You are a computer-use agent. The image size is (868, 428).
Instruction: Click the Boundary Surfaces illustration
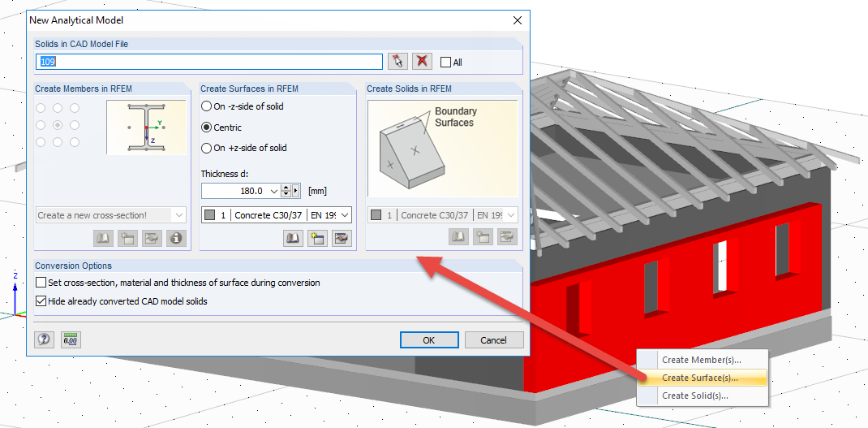point(442,149)
